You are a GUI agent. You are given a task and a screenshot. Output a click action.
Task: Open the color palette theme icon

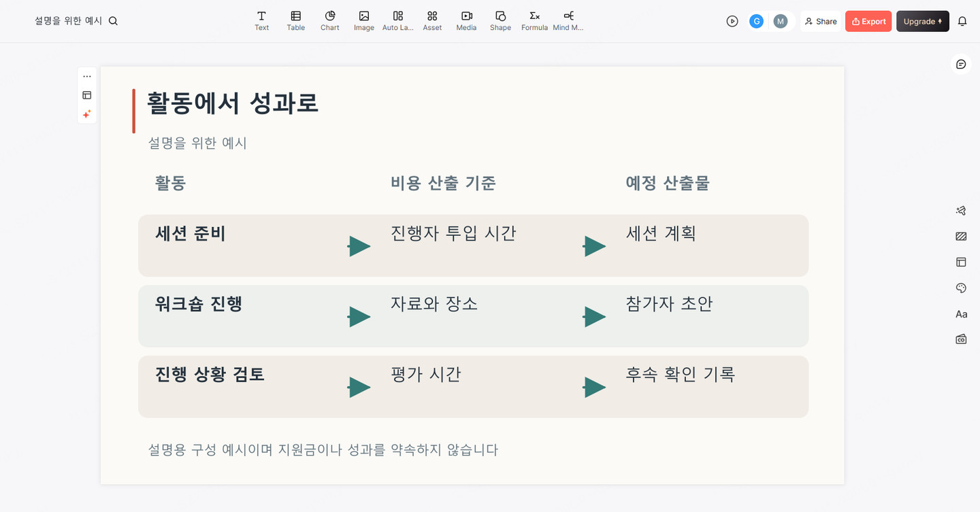point(961,288)
